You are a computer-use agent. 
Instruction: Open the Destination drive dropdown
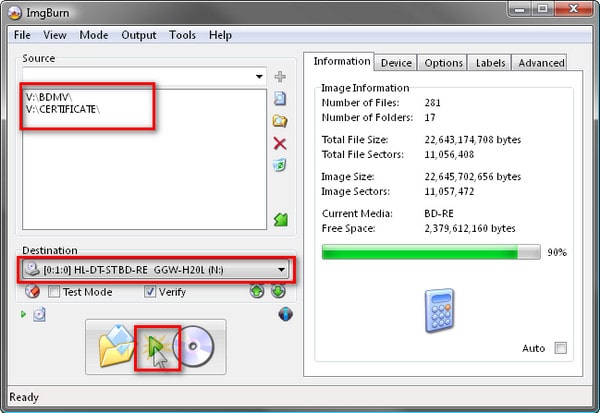point(282,270)
